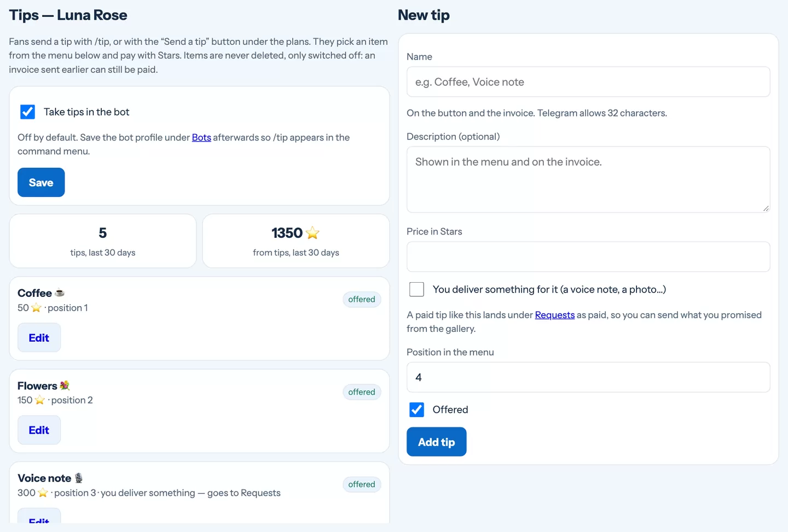788x532 pixels.
Task: Click the star icon after Coffee's 50 price
Action: (36, 308)
